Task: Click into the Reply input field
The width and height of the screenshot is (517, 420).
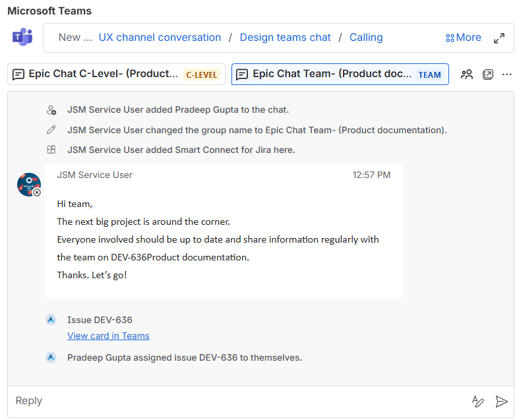Action: point(231,401)
